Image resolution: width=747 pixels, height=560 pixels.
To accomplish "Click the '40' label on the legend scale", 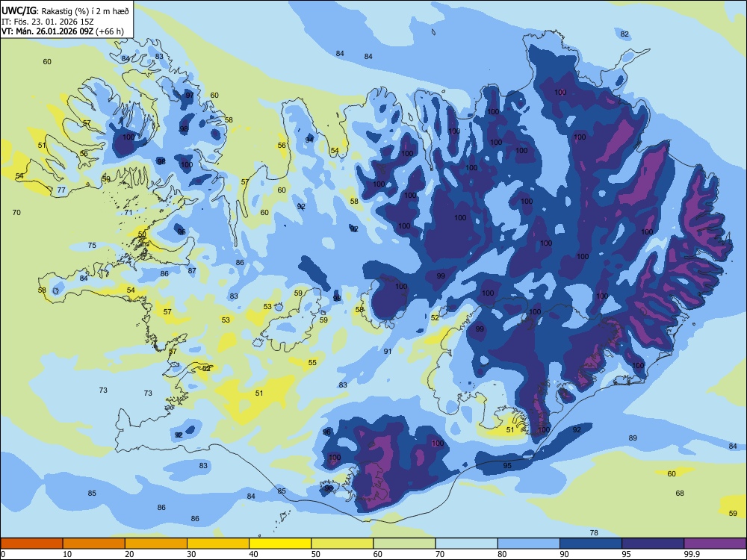I will pos(253,554).
